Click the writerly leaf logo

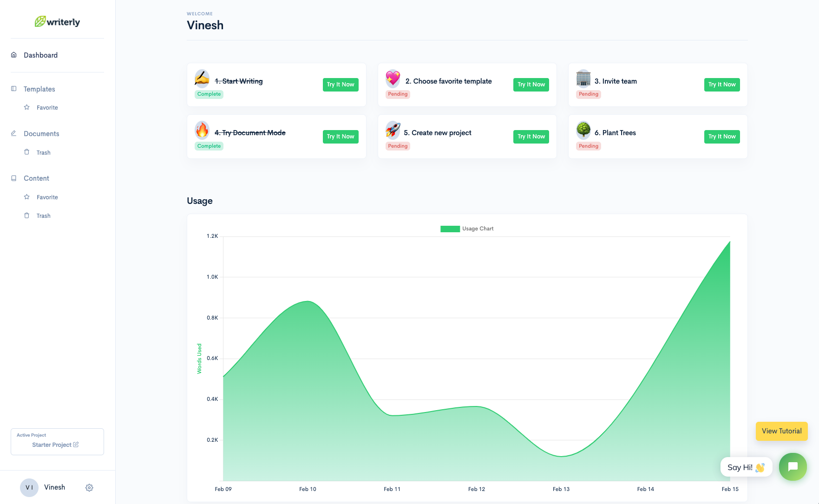point(40,21)
